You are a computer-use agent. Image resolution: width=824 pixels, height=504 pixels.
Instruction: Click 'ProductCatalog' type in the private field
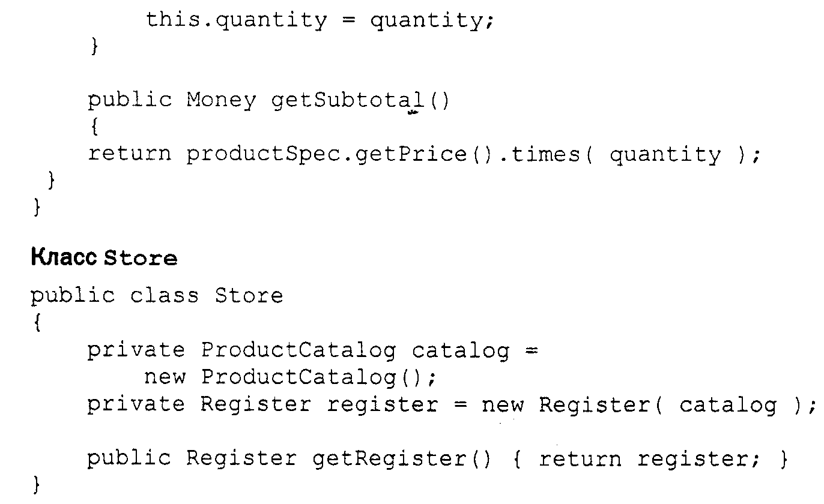(x=298, y=350)
